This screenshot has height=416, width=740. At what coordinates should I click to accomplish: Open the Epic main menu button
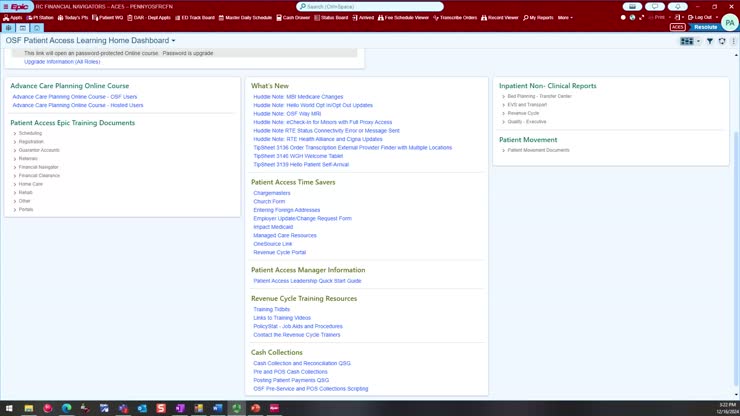click(x=17, y=7)
